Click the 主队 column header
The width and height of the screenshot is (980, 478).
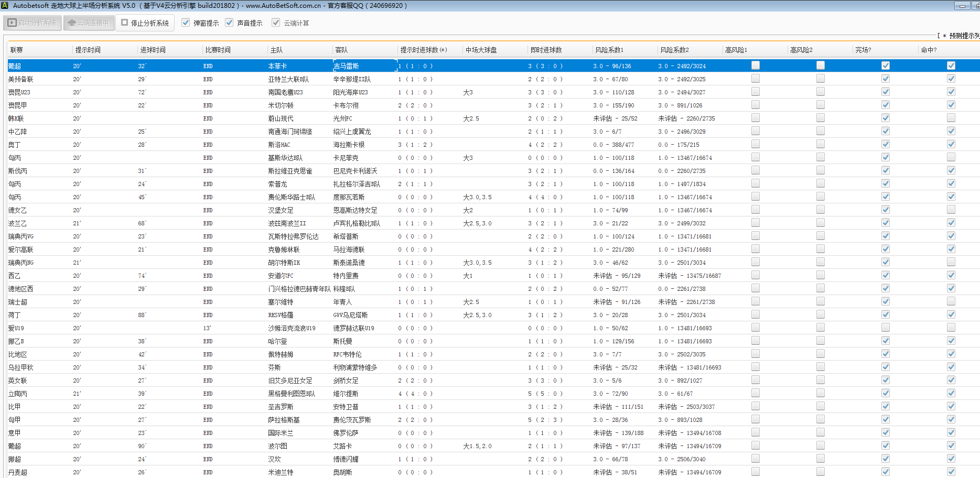click(276, 50)
